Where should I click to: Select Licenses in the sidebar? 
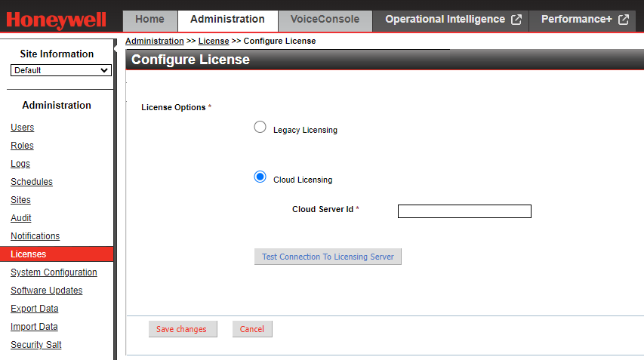coord(28,254)
